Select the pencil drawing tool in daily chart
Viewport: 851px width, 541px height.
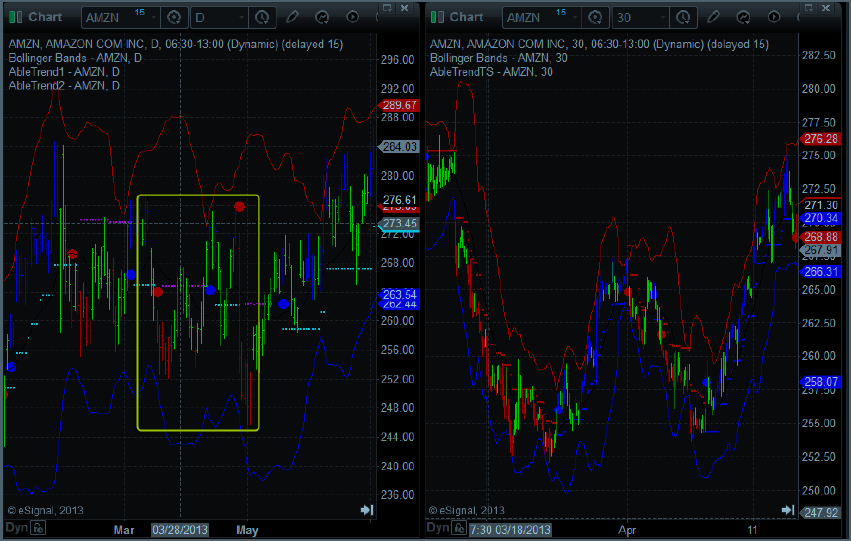click(x=292, y=17)
